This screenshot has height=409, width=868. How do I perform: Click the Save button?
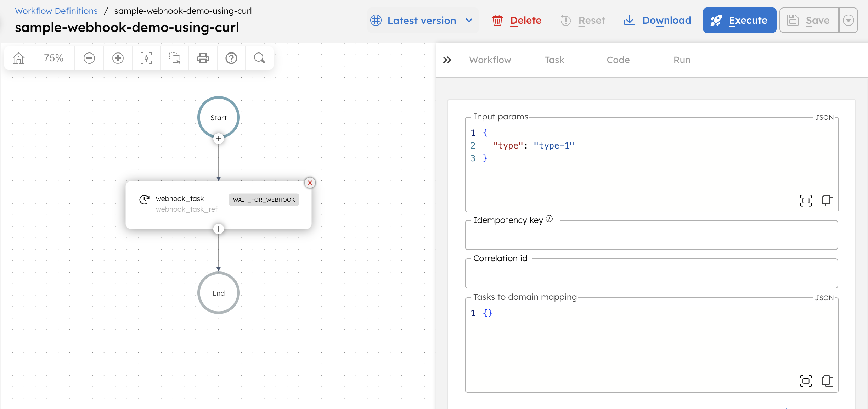[x=809, y=21]
